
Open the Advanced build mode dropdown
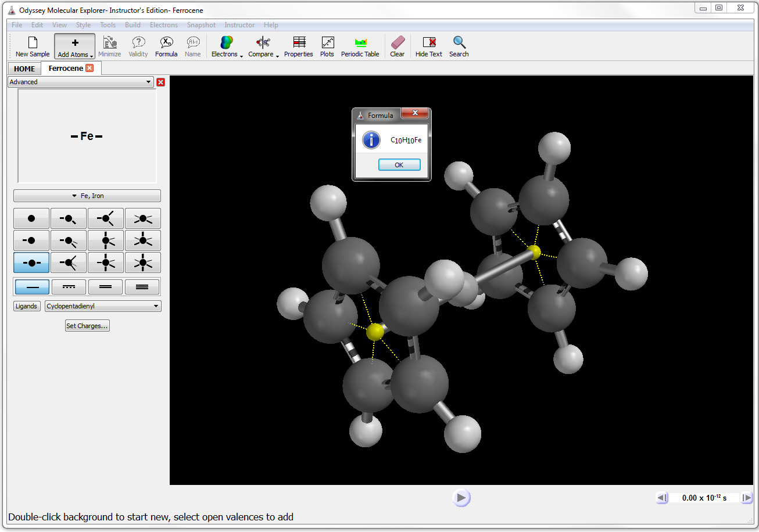81,82
